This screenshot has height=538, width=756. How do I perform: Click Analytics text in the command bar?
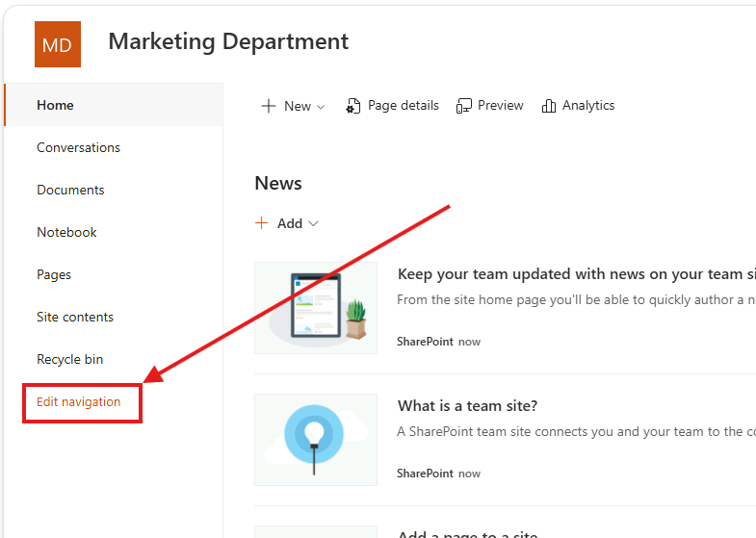tap(588, 106)
